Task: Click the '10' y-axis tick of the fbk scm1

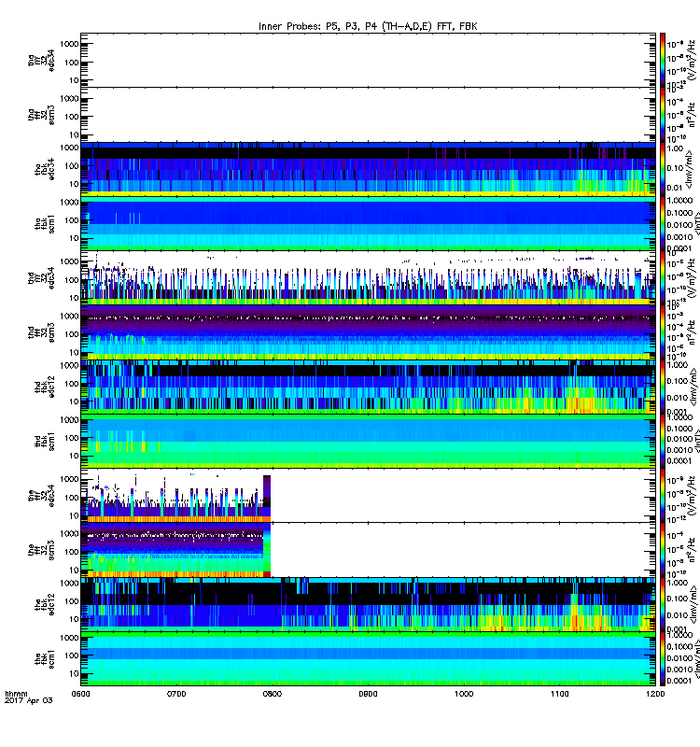Action: click(x=74, y=673)
